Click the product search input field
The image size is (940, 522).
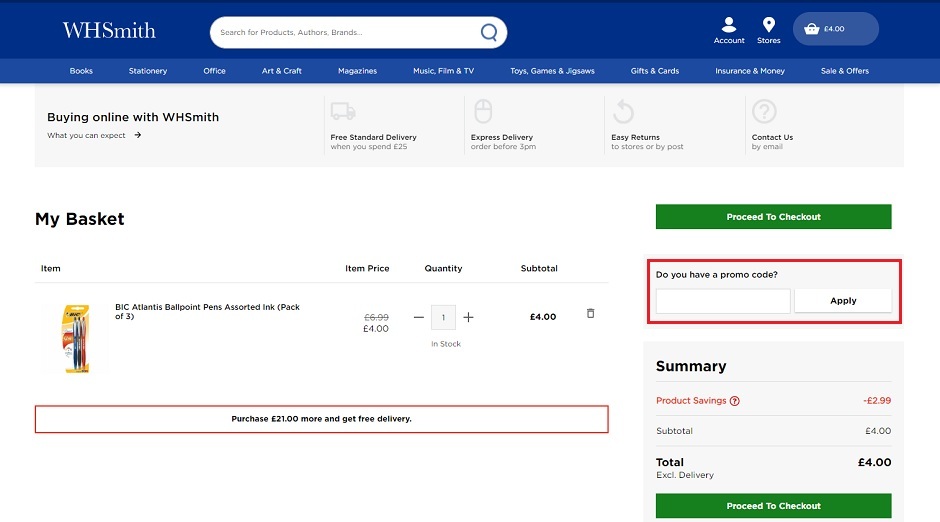(x=348, y=32)
